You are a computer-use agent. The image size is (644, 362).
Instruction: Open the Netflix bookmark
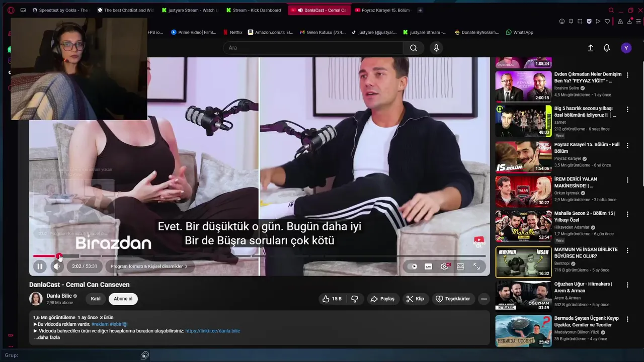(x=232, y=32)
